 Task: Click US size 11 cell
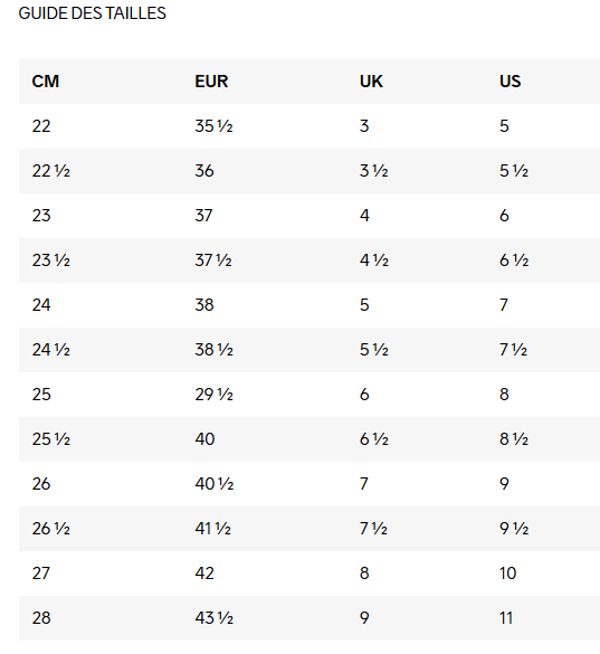pos(506,618)
